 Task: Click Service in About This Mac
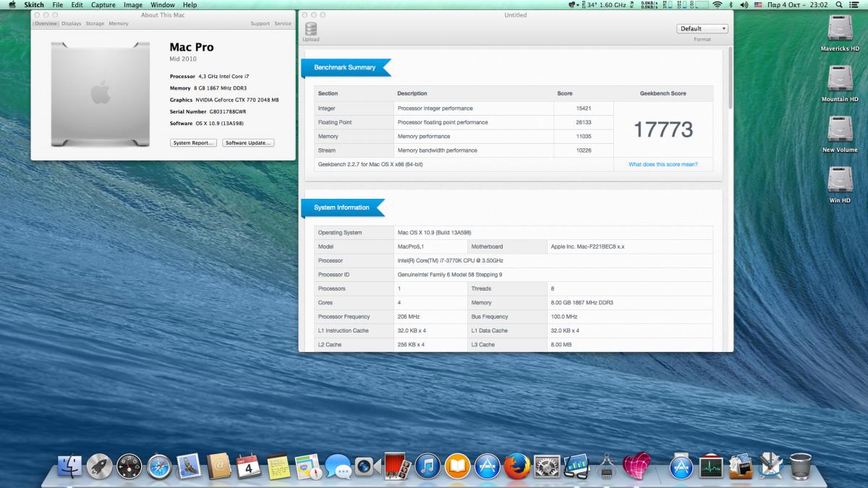click(x=283, y=23)
